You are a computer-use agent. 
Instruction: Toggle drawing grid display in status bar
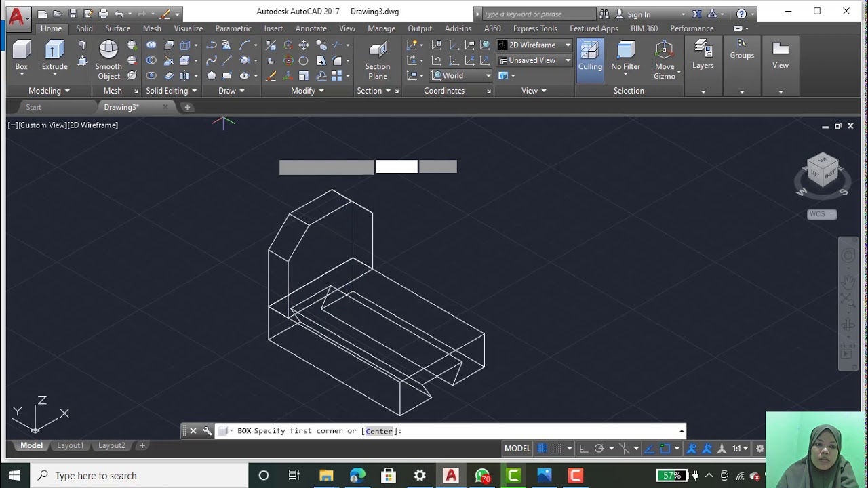click(x=542, y=448)
